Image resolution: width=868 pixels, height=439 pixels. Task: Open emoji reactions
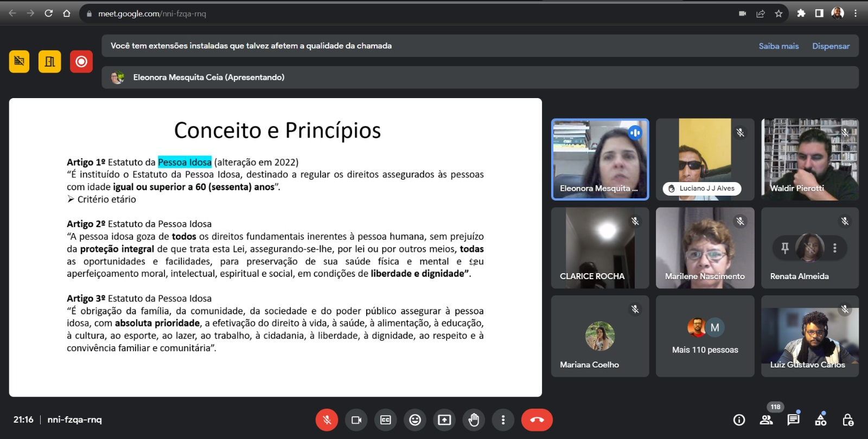click(415, 420)
